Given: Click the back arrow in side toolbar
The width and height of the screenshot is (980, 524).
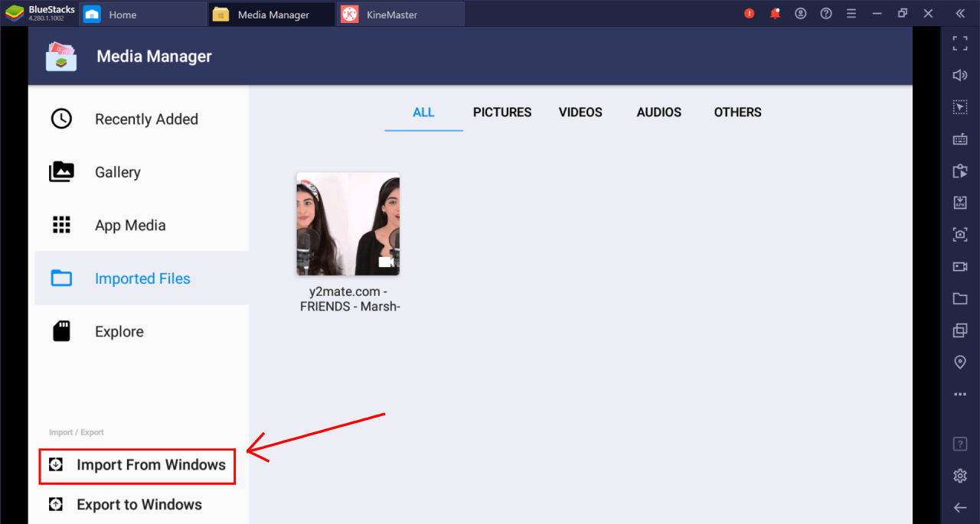Looking at the screenshot, I should coord(960,507).
